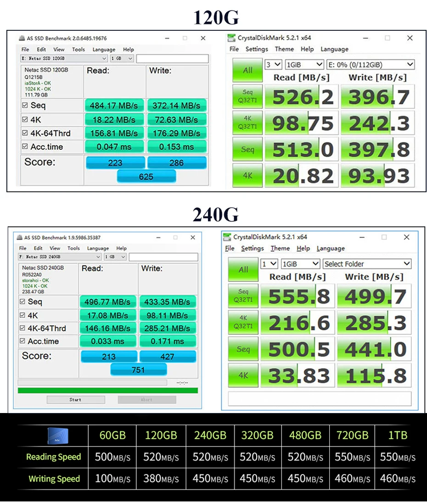Toggle Acc.time checkbox in 240G AS SSD
The image size is (427, 504).
click(x=22, y=341)
